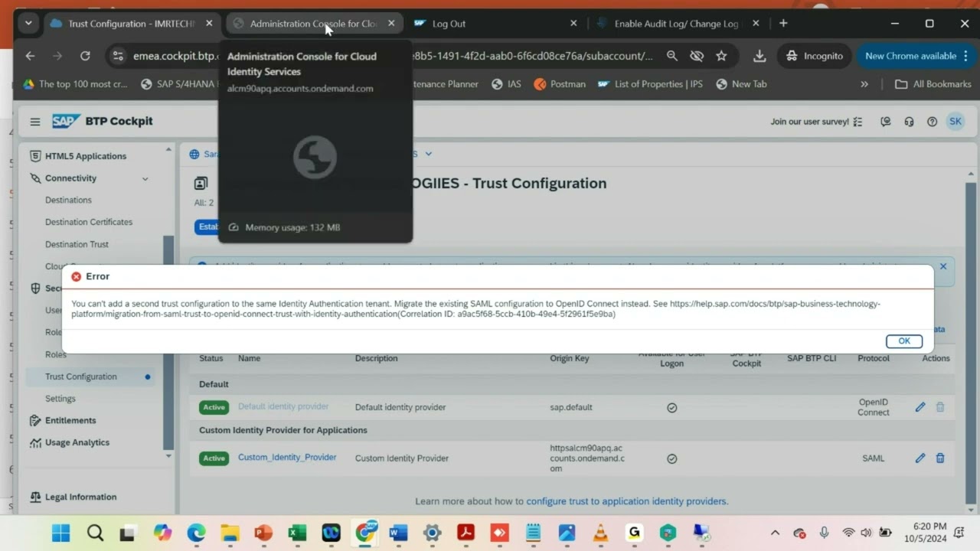Open HTML5 Applications in the side navigation
The width and height of the screenshot is (980, 551).
click(86, 156)
